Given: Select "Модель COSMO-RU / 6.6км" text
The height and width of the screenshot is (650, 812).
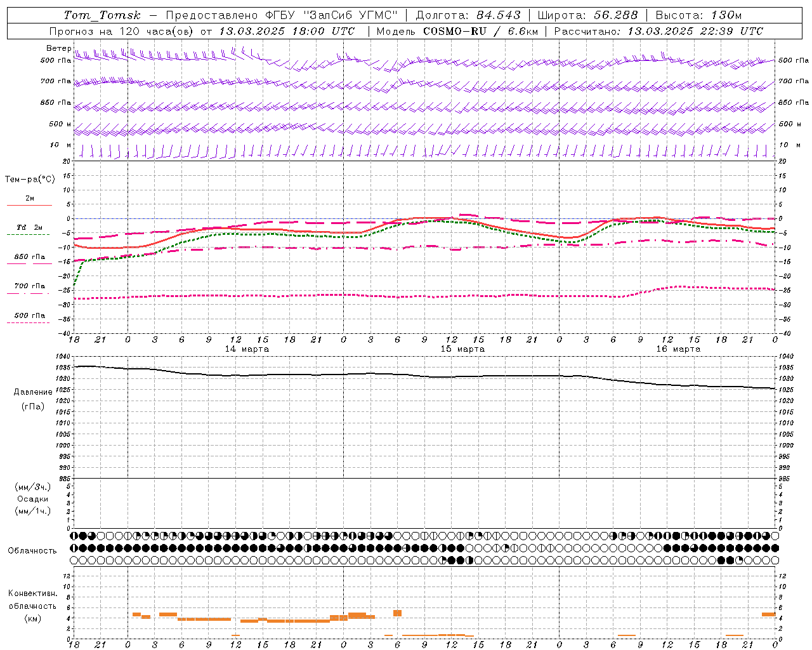Looking at the screenshot, I should coord(457,31).
